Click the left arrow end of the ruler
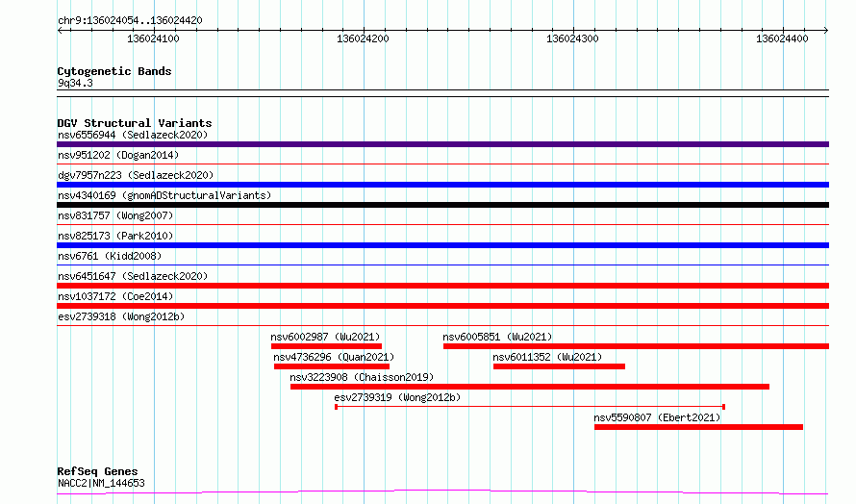The height and width of the screenshot is (504, 856). point(60,30)
